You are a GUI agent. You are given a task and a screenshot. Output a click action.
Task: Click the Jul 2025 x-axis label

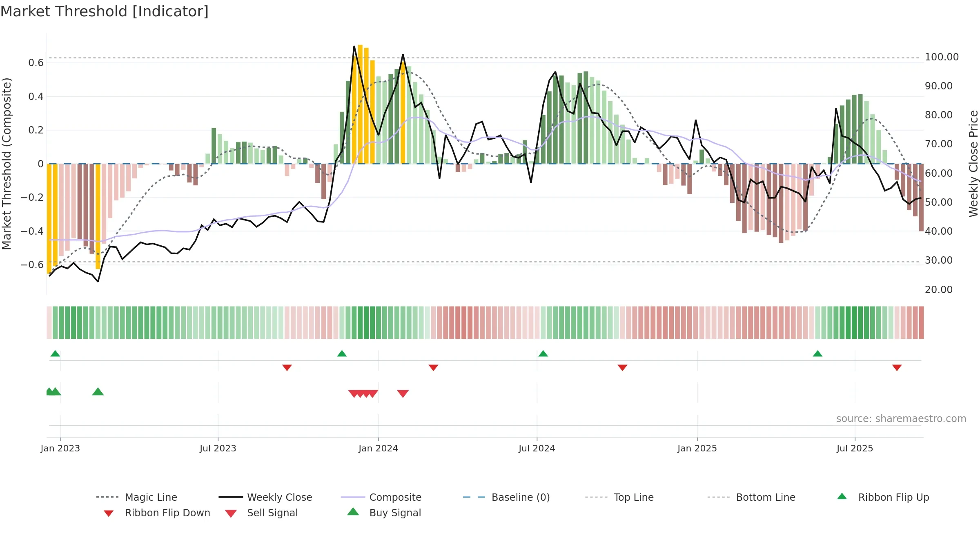pos(855,448)
